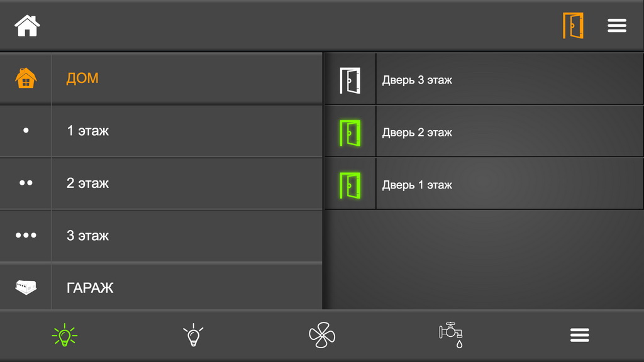Open the orange door icon in header
Viewport: 644px width, 362px height.
click(x=573, y=25)
